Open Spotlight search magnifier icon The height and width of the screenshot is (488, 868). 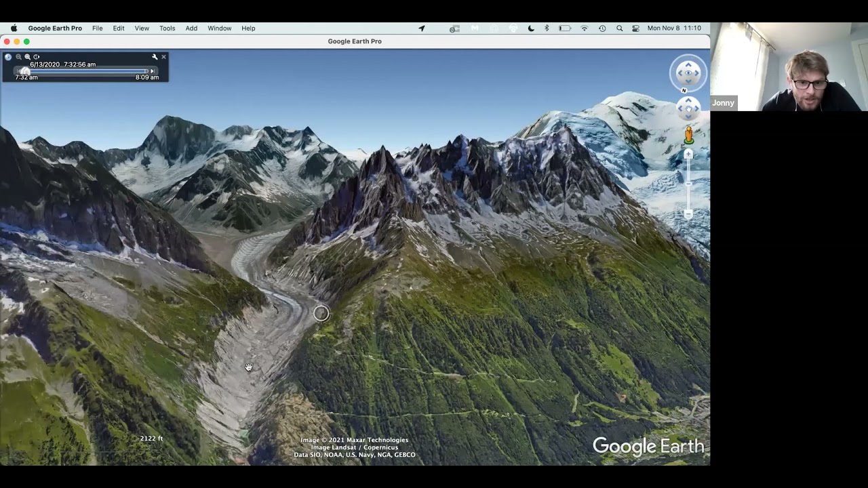[x=619, y=28]
